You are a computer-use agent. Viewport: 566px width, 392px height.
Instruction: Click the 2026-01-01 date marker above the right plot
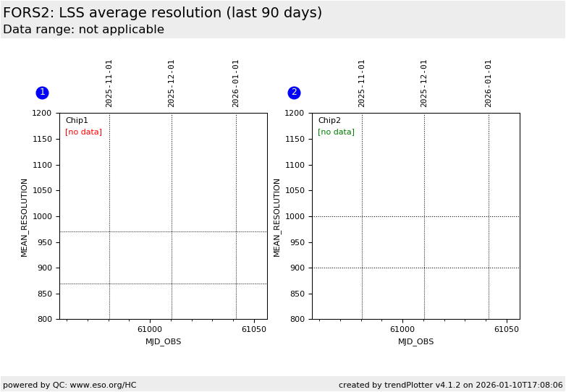(489, 83)
